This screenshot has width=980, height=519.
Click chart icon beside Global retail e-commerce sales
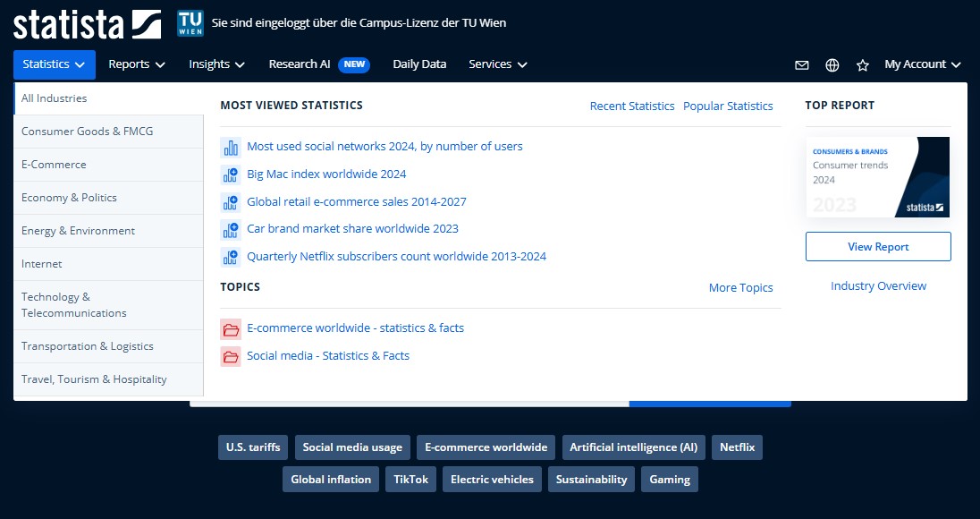pos(231,202)
